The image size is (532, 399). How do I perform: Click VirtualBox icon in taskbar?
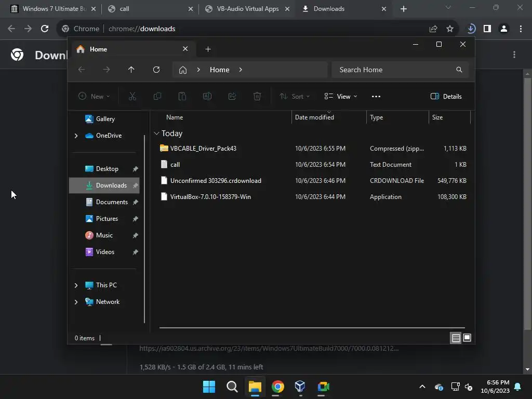point(300,387)
